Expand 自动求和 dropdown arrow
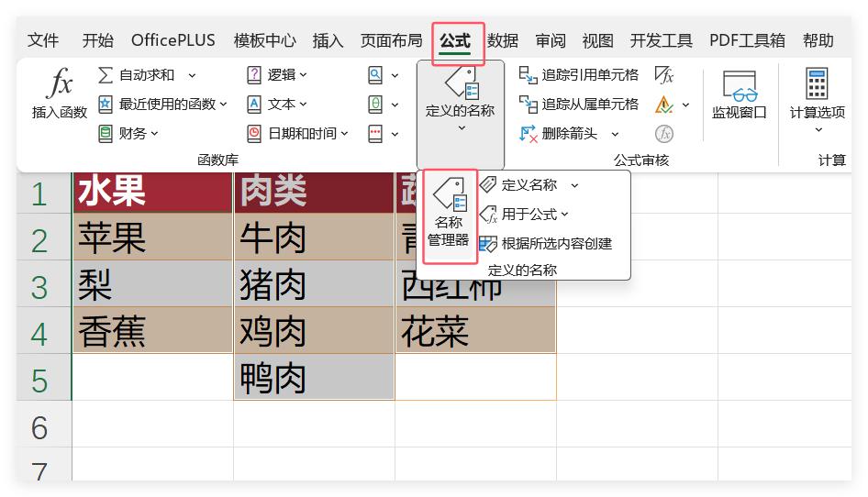The height and width of the screenshot is (497, 868). pyautogui.click(x=192, y=75)
